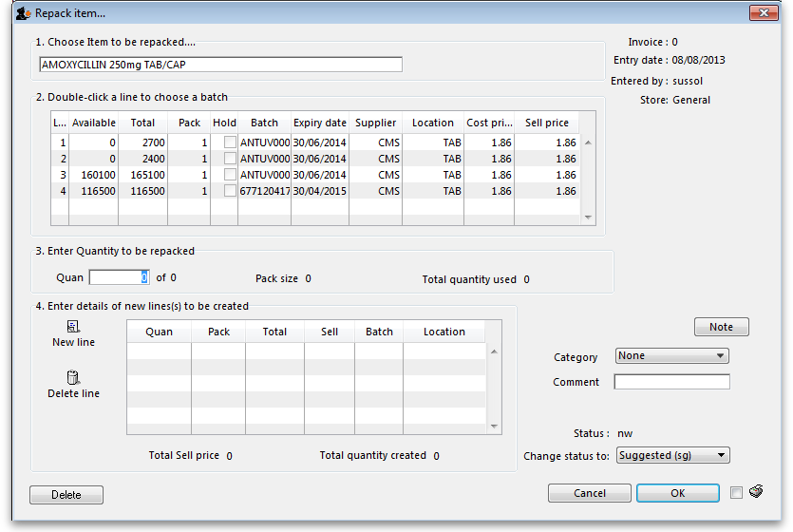Click the Delete line trash icon
Screen dimensions: 793x532
(x=73, y=377)
